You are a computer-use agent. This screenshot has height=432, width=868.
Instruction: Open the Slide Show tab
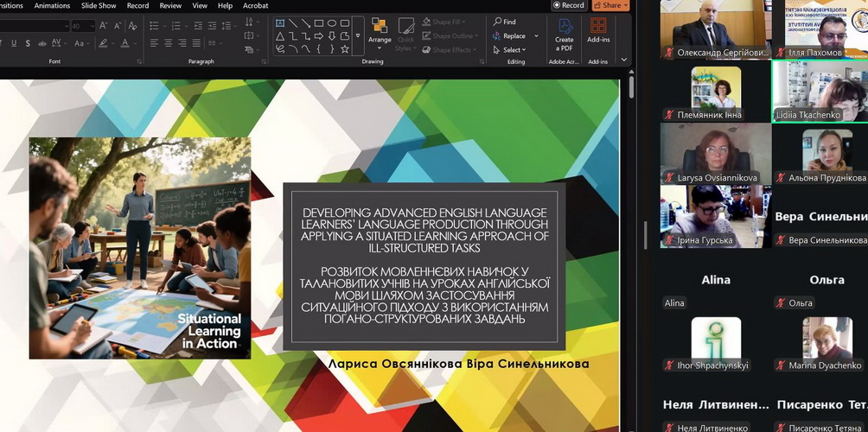tap(99, 5)
